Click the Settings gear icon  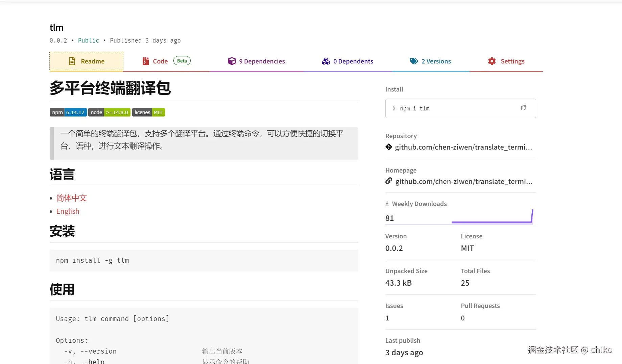492,61
